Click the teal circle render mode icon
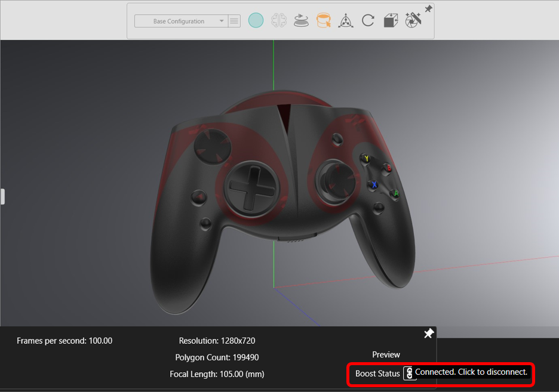Screen dimensions: 559x392 [x=256, y=21]
